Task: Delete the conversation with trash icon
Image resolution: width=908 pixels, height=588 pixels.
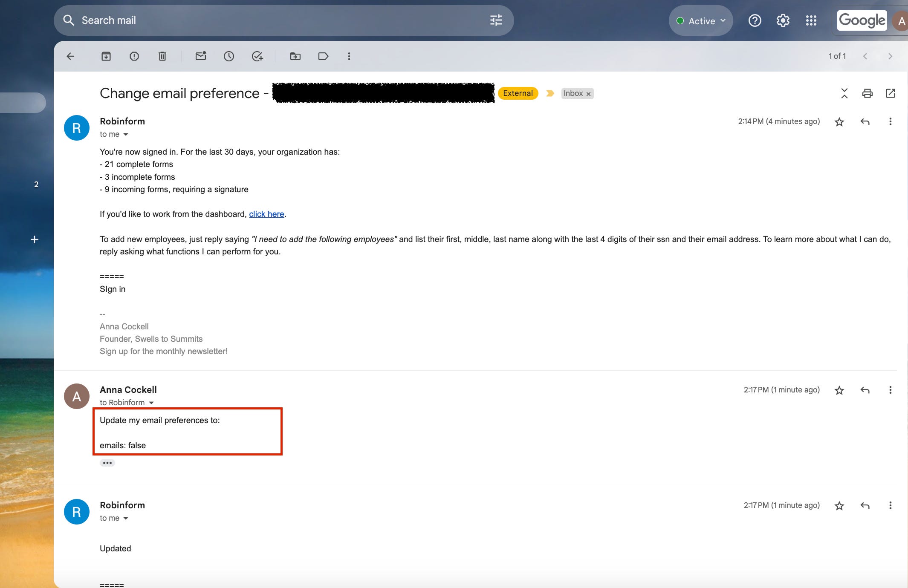Action: (x=162, y=56)
